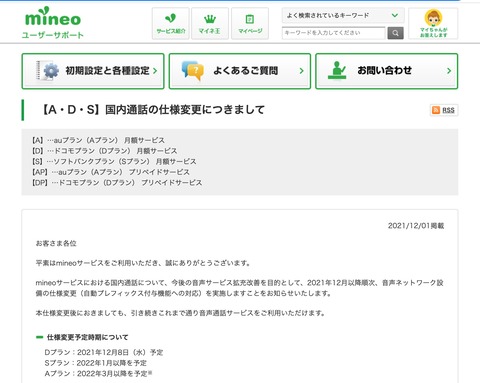
Task: Click the 仕様変更予定時期について heading
Action: 87,337
